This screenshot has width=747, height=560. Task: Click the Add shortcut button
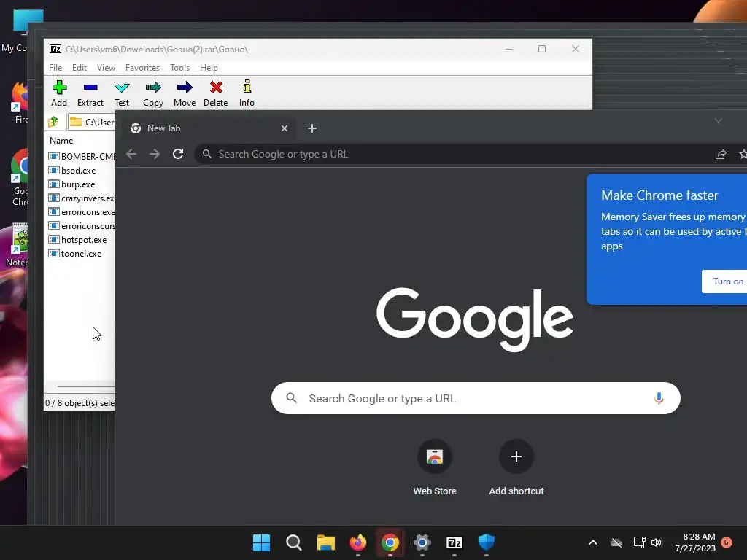point(516,467)
